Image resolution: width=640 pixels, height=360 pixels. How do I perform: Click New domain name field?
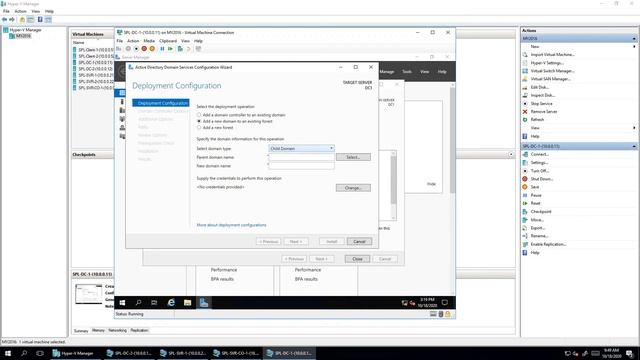[x=301, y=166]
